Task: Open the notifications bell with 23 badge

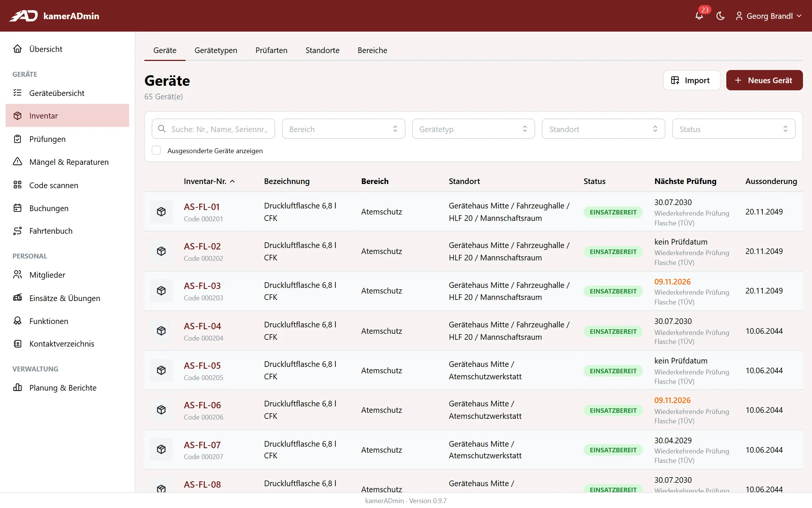Action: point(699,15)
